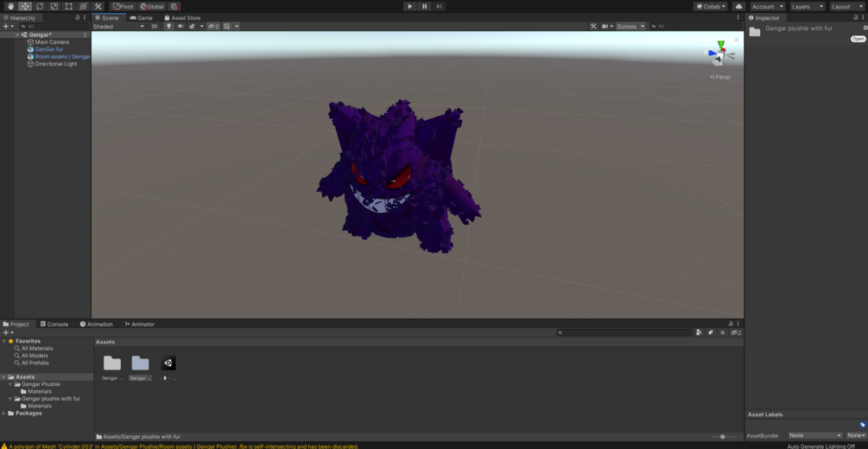Lock the scene gizmo rotation
This screenshot has height=449, width=868.
736,40
